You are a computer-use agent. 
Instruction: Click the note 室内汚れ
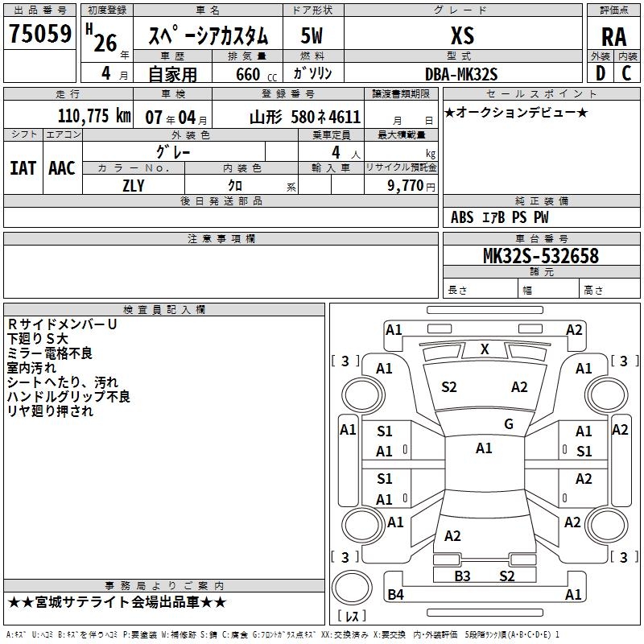pyautogui.click(x=31, y=368)
